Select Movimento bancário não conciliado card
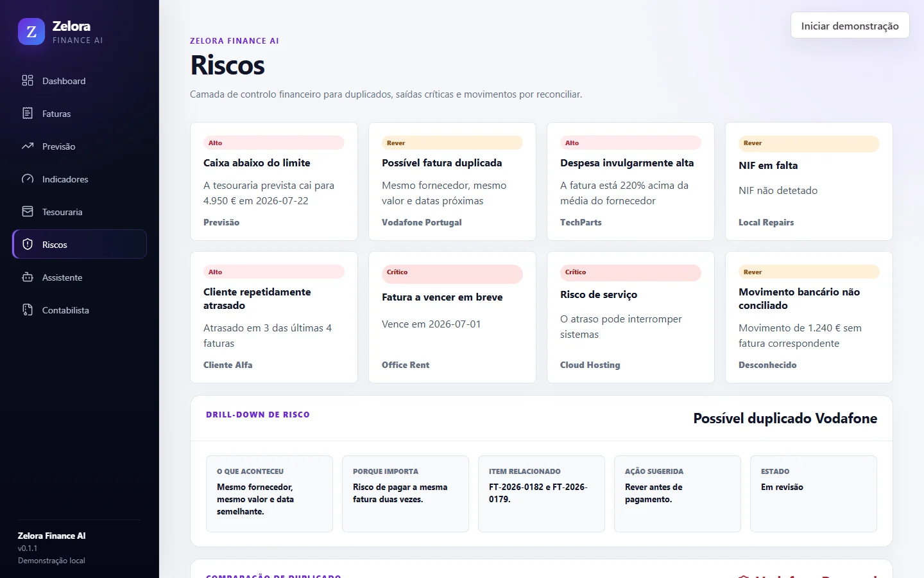 (x=809, y=317)
